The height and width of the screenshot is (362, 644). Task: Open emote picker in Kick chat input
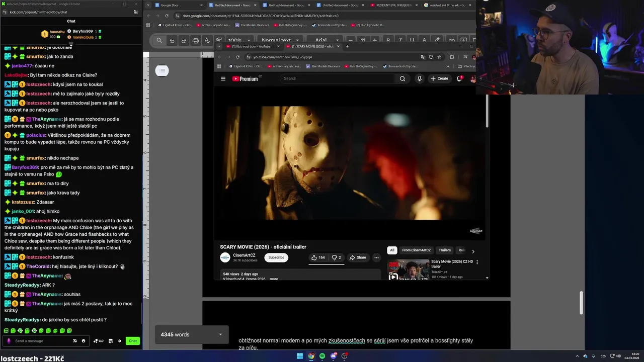(84, 341)
